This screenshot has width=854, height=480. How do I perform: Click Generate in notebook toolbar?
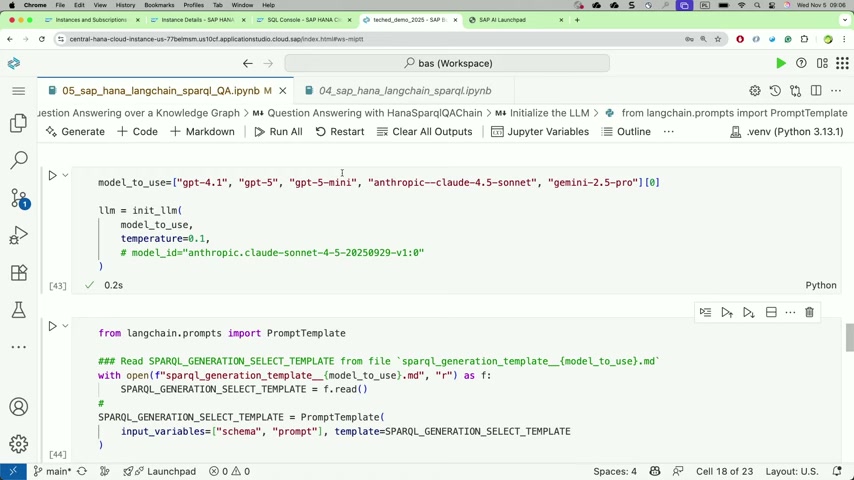click(x=75, y=131)
